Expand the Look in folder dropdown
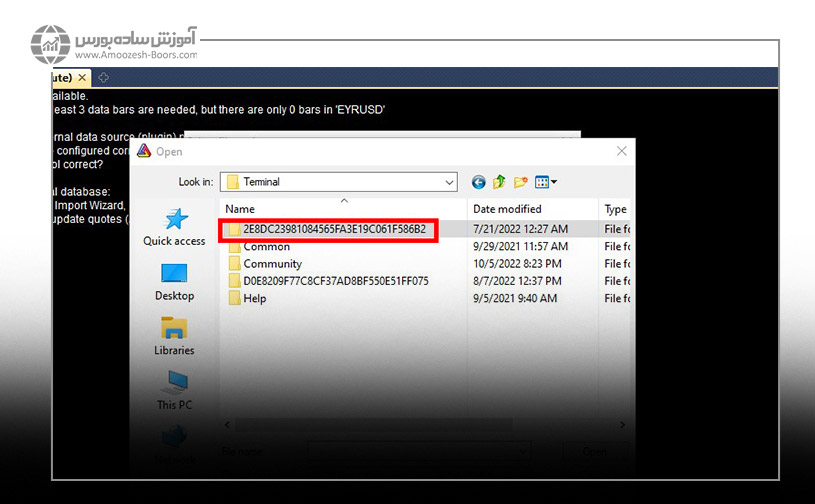This screenshot has width=815, height=504. click(x=448, y=182)
